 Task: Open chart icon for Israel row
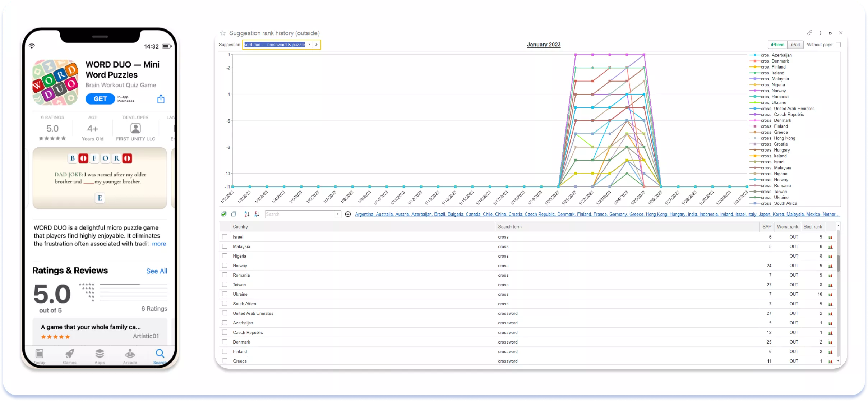(830, 237)
